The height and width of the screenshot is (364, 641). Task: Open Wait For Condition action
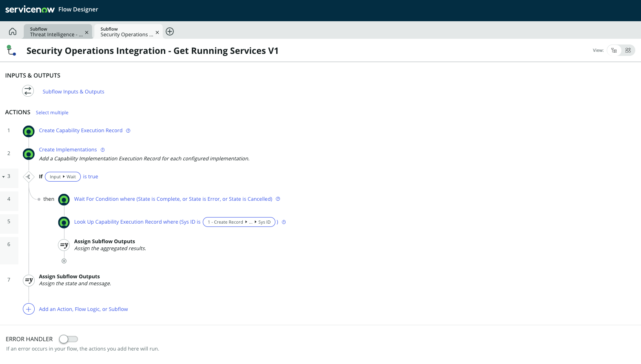(x=173, y=199)
